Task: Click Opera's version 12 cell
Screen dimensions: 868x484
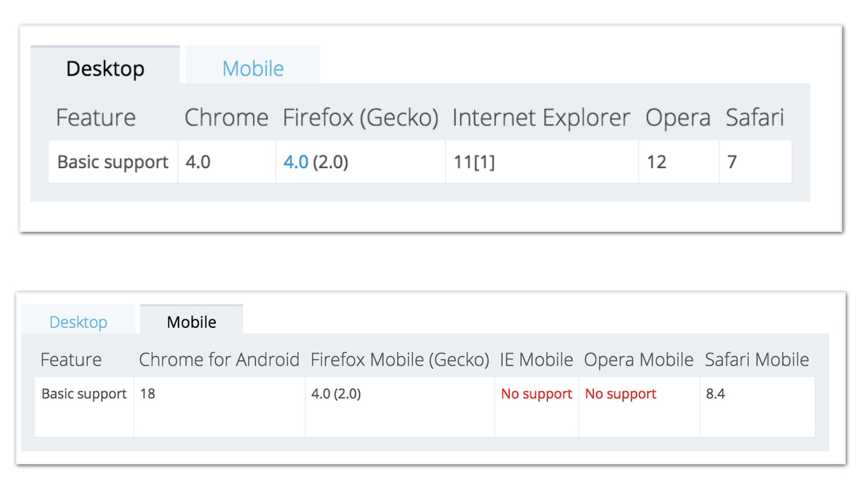Action: 656,162
